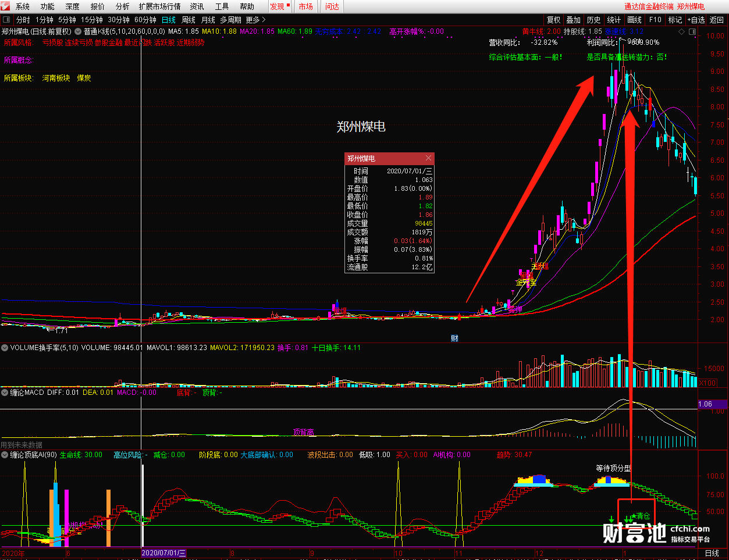Select the 日线 period in top bar
Screen dimensions: 729x560
point(169,20)
